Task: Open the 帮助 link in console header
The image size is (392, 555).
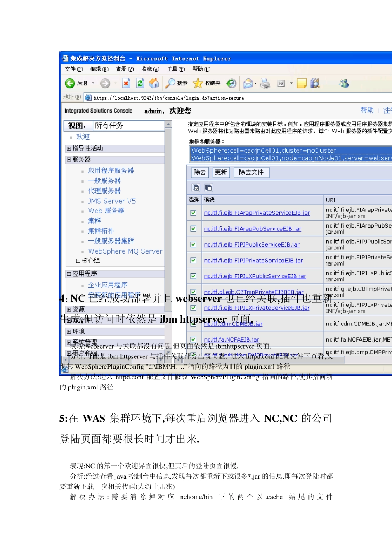Action: point(367,110)
